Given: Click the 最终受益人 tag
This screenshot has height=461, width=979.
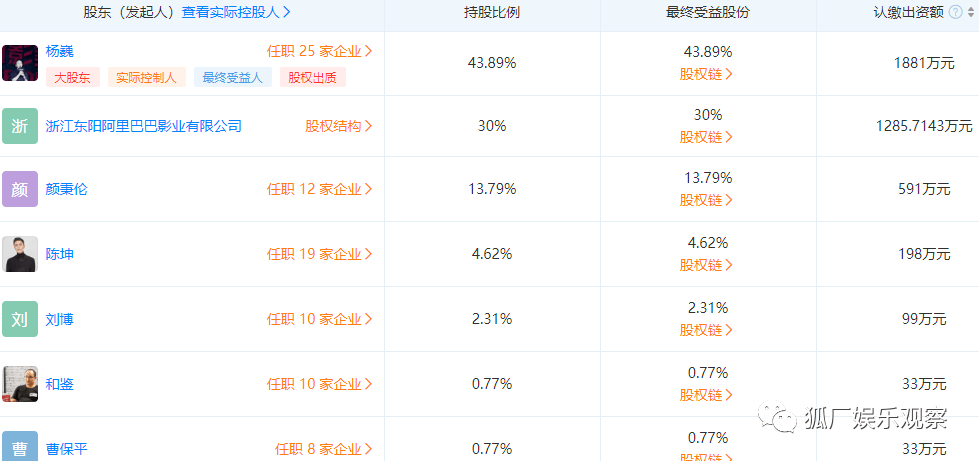Looking at the screenshot, I should tap(232, 77).
